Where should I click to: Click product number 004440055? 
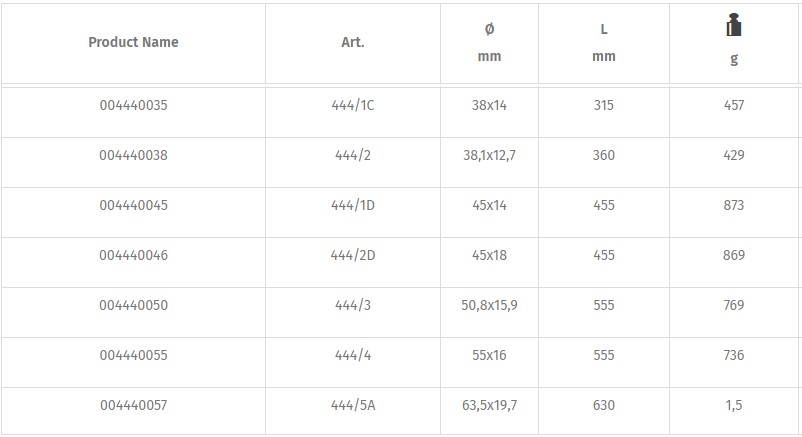tap(133, 355)
